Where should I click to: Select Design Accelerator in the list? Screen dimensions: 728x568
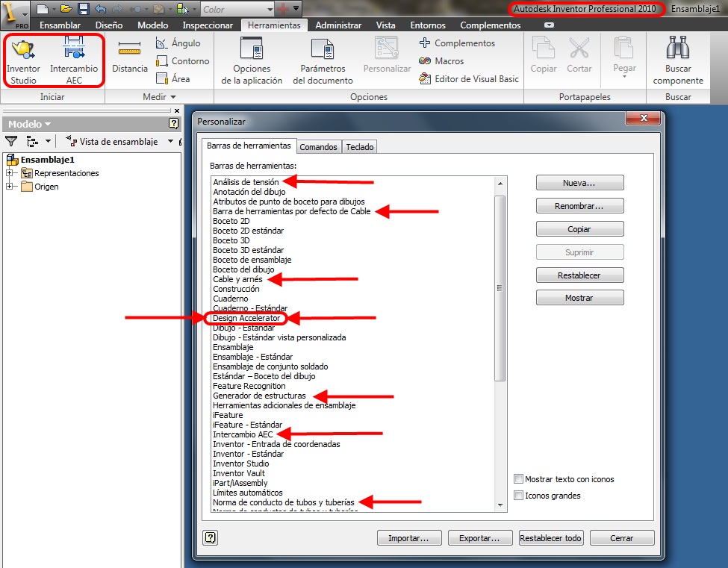(x=246, y=318)
